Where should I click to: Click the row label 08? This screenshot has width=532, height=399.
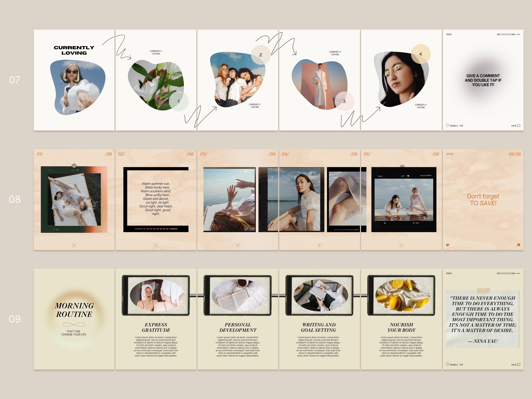(x=15, y=199)
